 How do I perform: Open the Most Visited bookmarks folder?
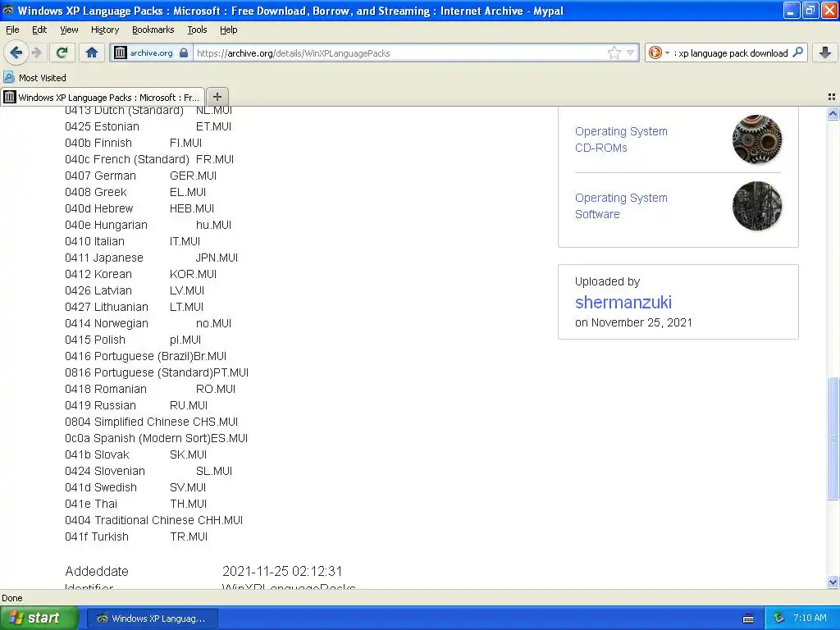34,78
